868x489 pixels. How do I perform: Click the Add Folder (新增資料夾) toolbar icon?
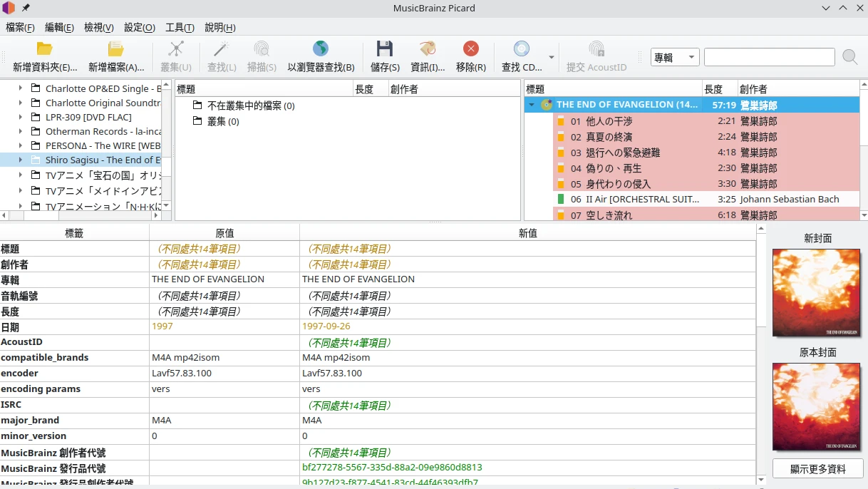point(45,50)
